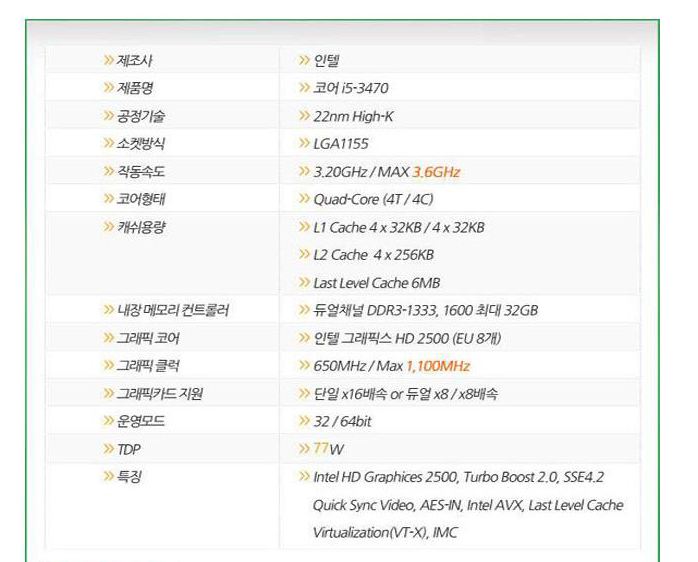Select the 코어 i5-3470 product name

pyautogui.click(x=351, y=88)
